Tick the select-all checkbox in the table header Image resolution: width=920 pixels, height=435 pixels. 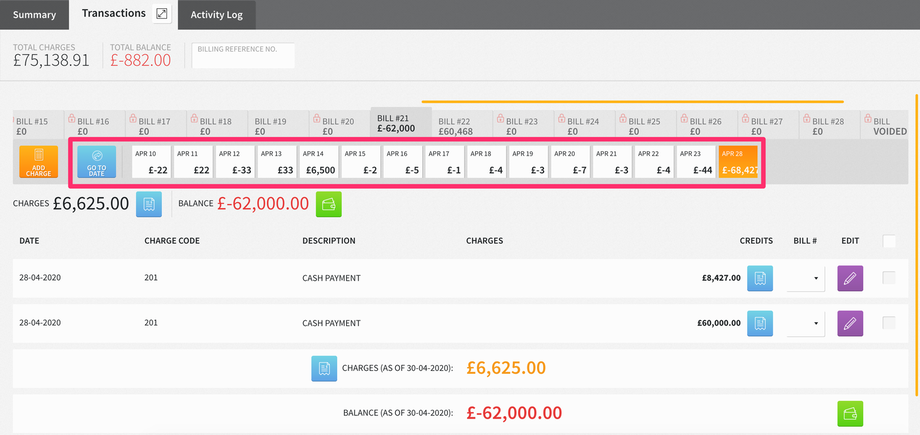pyautogui.click(x=889, y=241)
